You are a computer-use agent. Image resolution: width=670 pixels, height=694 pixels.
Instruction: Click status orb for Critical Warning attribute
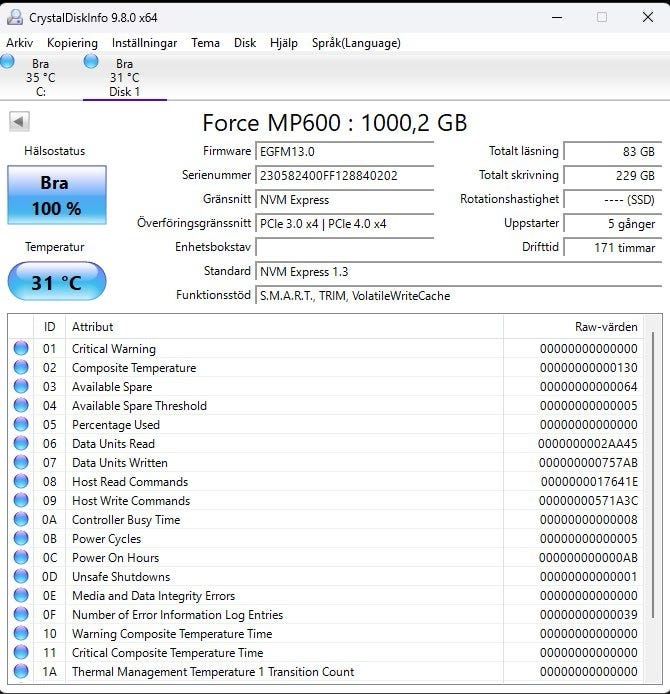(x=21, y=349)
